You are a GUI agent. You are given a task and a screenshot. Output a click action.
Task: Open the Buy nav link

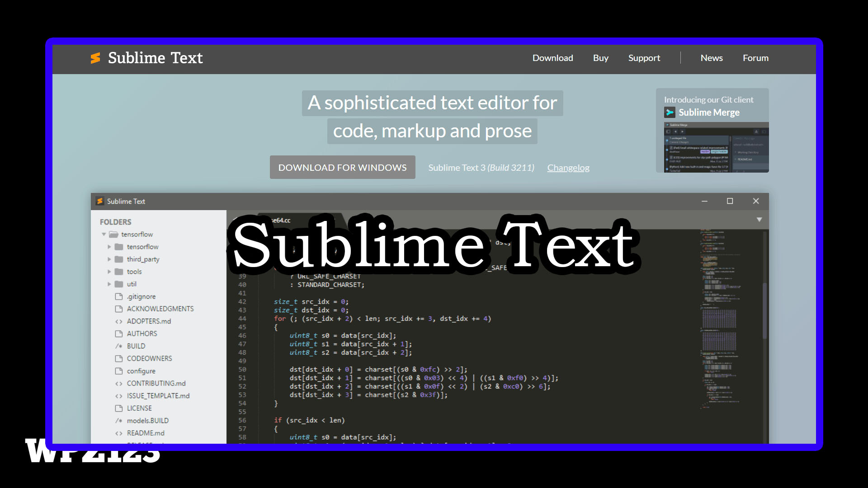600,58
